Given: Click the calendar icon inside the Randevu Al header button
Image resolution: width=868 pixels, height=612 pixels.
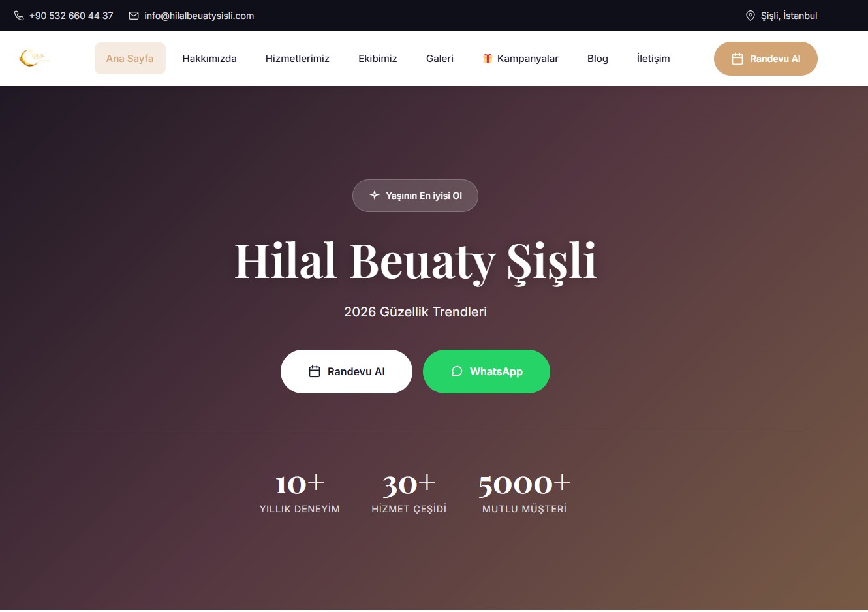Looking at the screenshot, I should [x=738, y=58].
